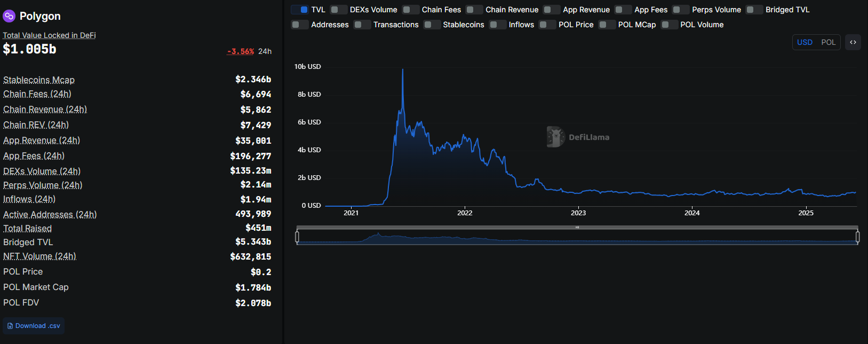Screen dimensions: 868x344
Task: Click the embed chart code icon
Action: (853, 42)
